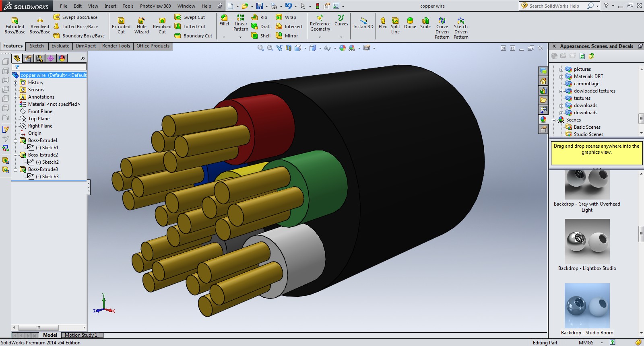
Task: Select the Intersect tool
Action: coord(289,27)
